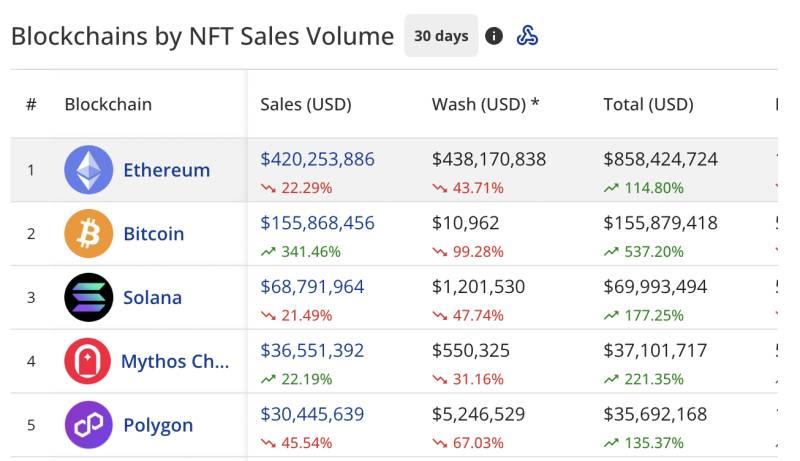
Task: Select Mythos wash value $550,325
Action: tap(470, 350)
